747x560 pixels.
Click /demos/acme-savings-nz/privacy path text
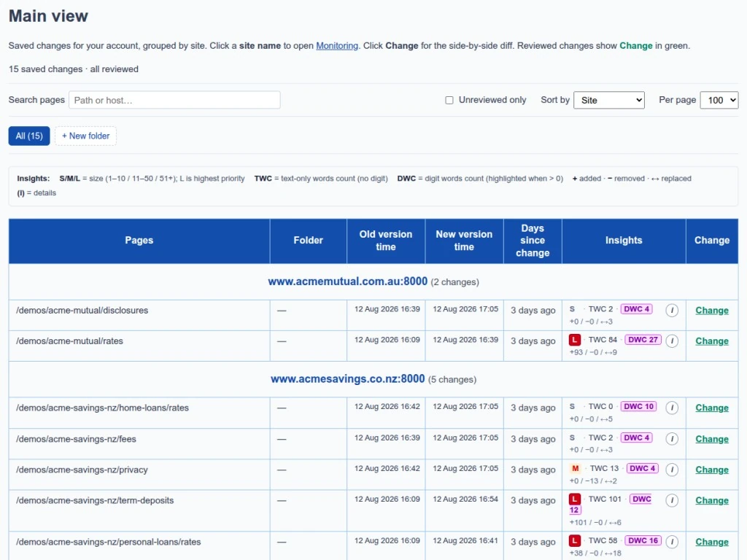pyautogui.click(x=82, y=470)
